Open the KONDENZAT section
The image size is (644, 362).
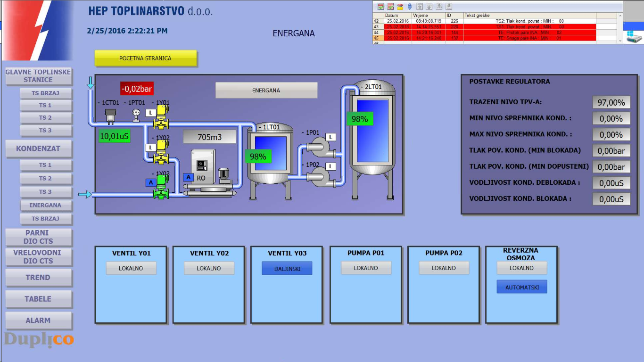pos(38,148)
